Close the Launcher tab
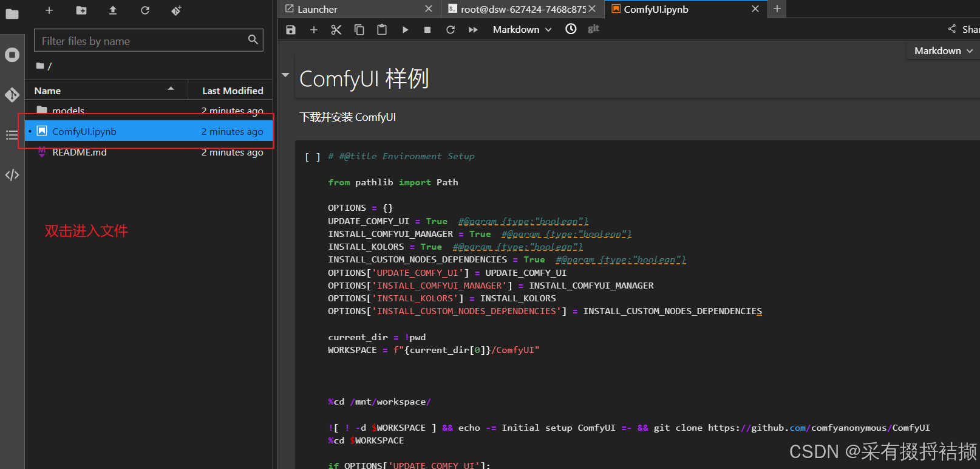980x469 pixels. coord(429,9)
